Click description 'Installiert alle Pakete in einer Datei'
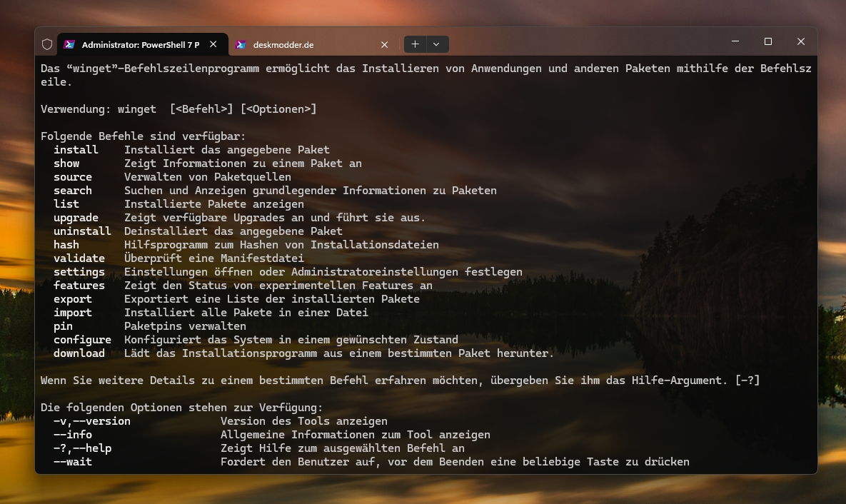The width and height of the screenshot is (846, 504). point(246,313)
